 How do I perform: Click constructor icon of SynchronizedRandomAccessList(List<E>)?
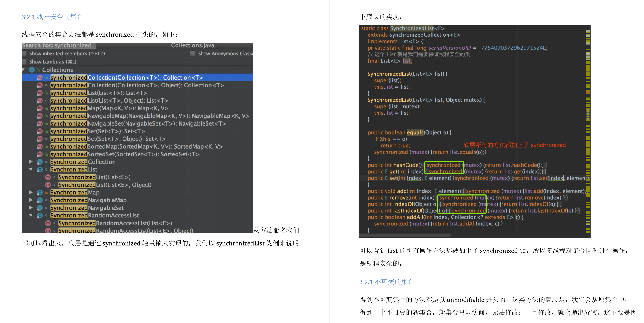pyautogui.click(x=48, y=223)
